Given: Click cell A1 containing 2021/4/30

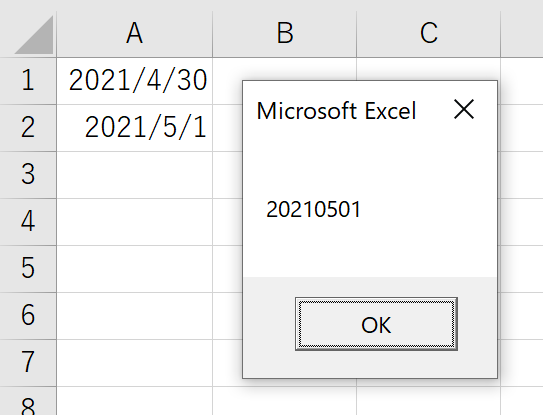Looking at the screenshot, I should click(134, 81).
